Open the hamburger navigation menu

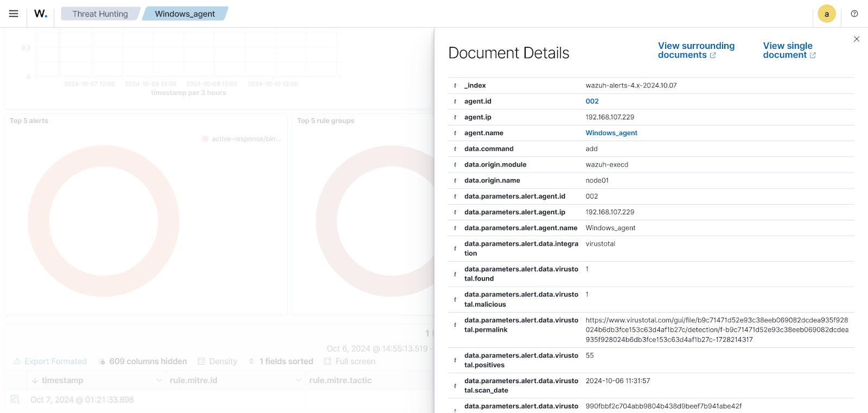coord(14,14)
